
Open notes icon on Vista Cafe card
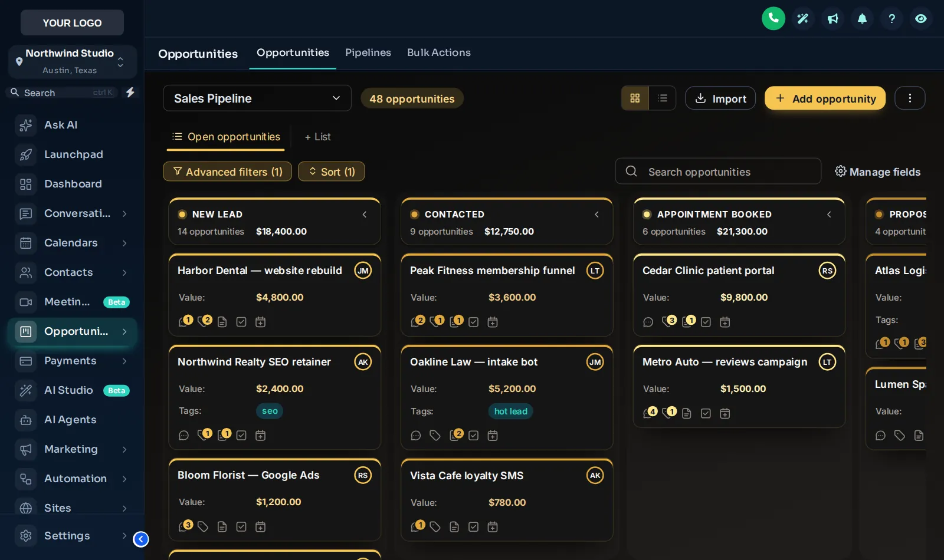454,527
